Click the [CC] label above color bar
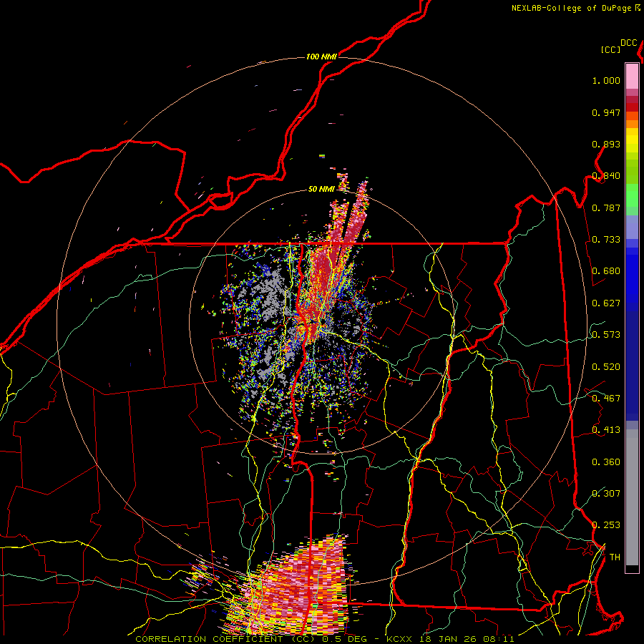 click(610, 49)
